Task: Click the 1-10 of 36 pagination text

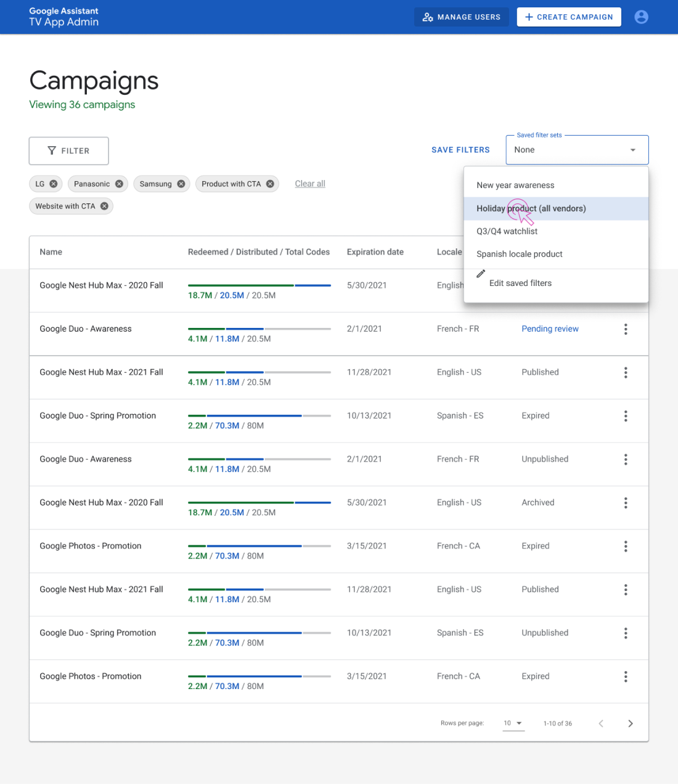Action: tap(558, 724)
